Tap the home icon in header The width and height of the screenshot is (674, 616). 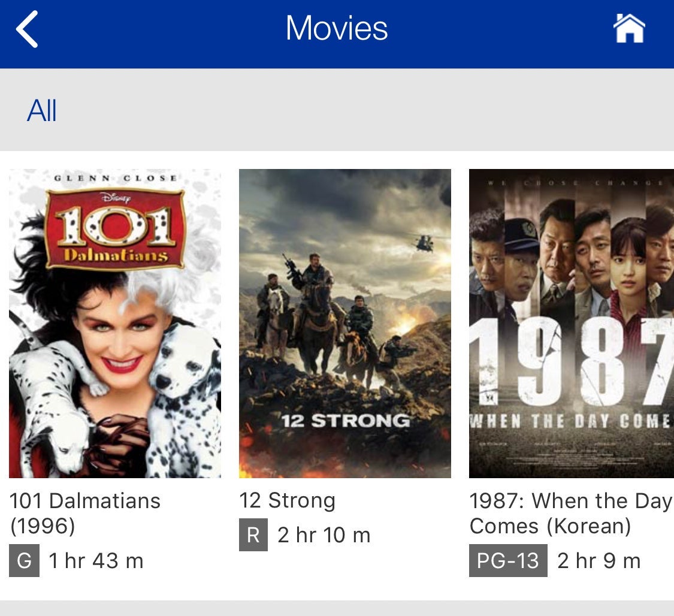click(629, 29)
